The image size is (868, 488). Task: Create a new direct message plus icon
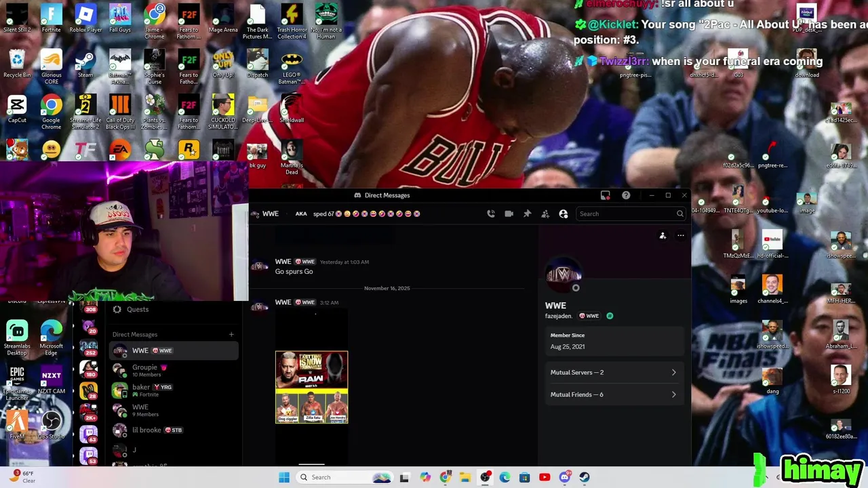pyautogui.click(x=231, y=334)
